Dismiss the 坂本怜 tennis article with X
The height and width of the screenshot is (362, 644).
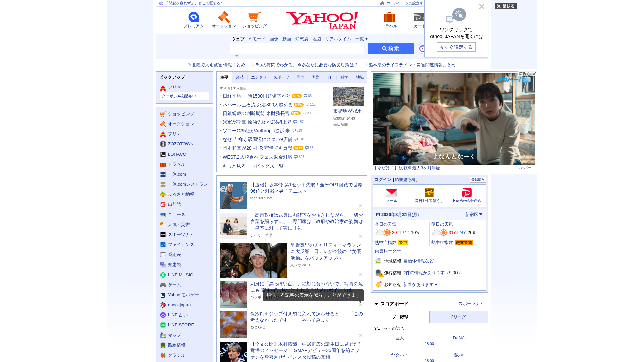[x=360, y=206]
